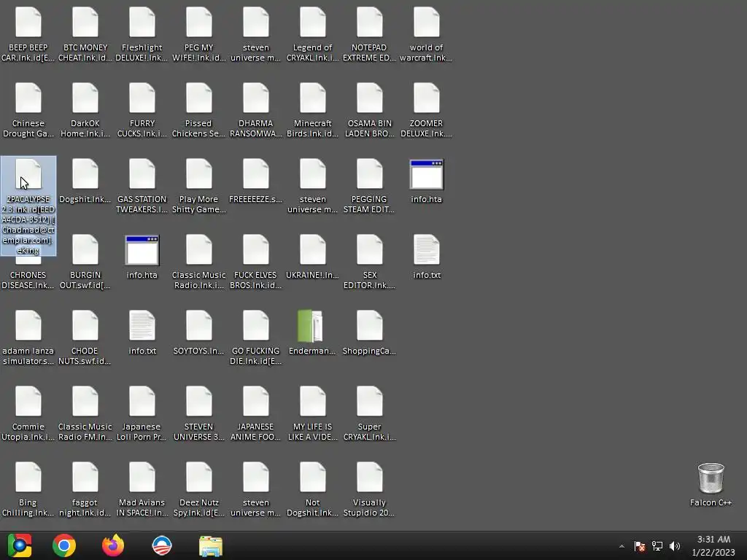Viewport: 747px width, 560px height.
Task: Launch Firefox from the taskbar
Action: click(113, 545)
